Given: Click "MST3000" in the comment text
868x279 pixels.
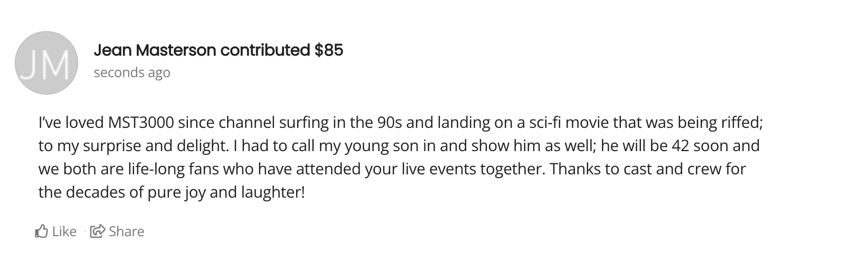Looking at the screenshot, I should (141, 123).
